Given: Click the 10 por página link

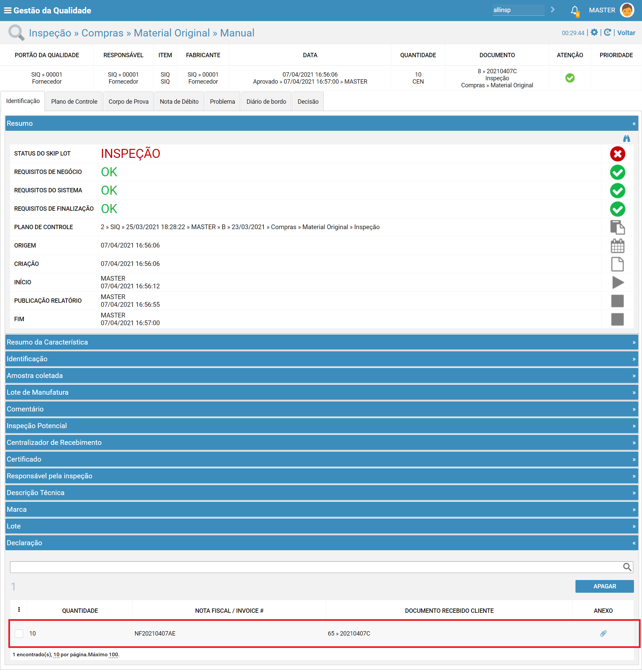Looking at the screenshot, I should [57, 655].
